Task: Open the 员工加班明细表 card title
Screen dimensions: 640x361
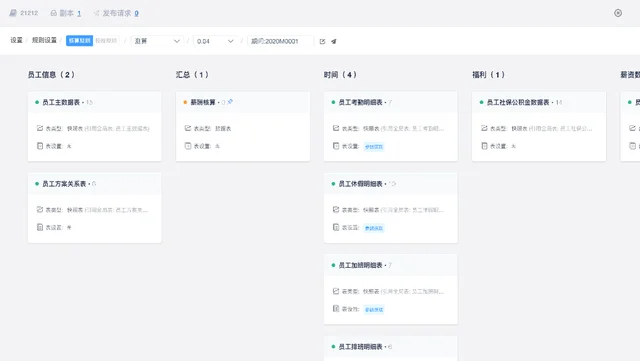Action: (x=360, y=265)
